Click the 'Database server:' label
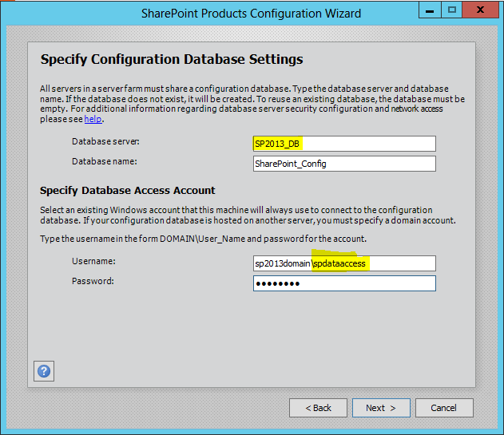The height and width of the screenshot is (435, 504). [x=105, y=141]
